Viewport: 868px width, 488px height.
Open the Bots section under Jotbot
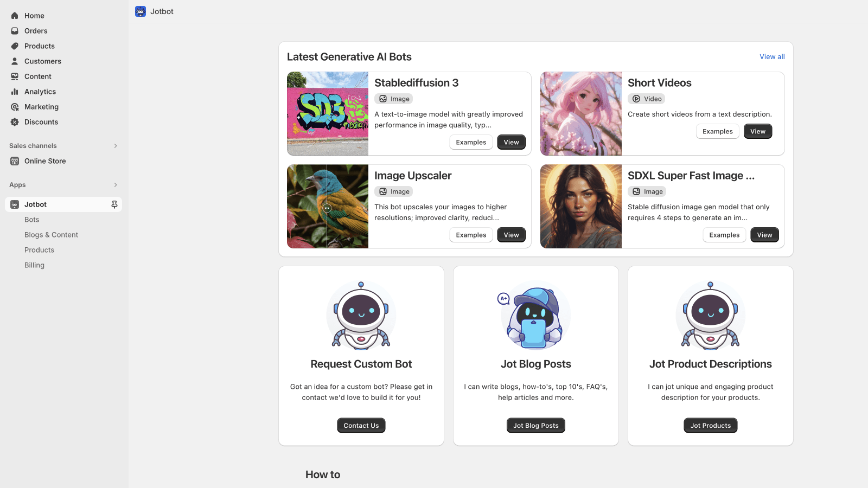point(31,220)
